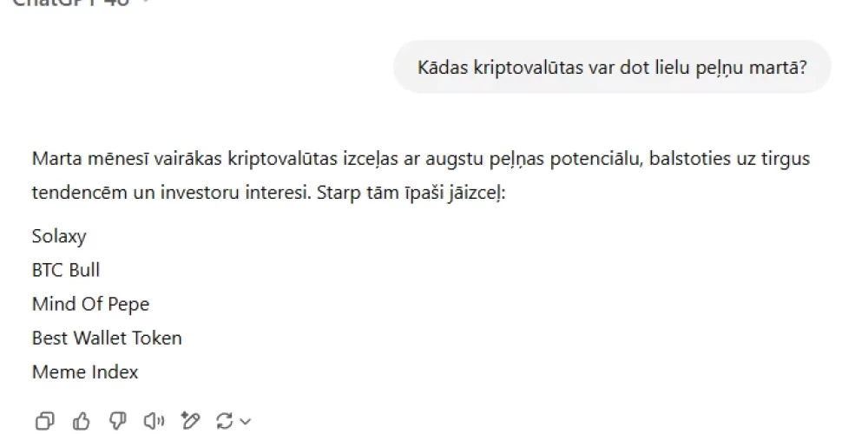Viewport: 868px width, 434px height.
Task: Copy the assistant's response text
Action: [45, 421]
